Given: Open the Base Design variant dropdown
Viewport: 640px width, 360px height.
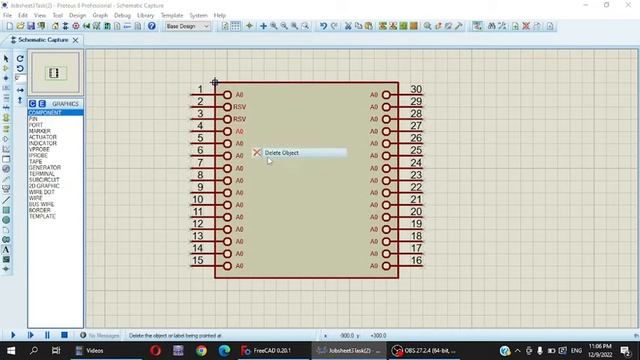Looking at the screenshot, I should [x=187, y=26].
